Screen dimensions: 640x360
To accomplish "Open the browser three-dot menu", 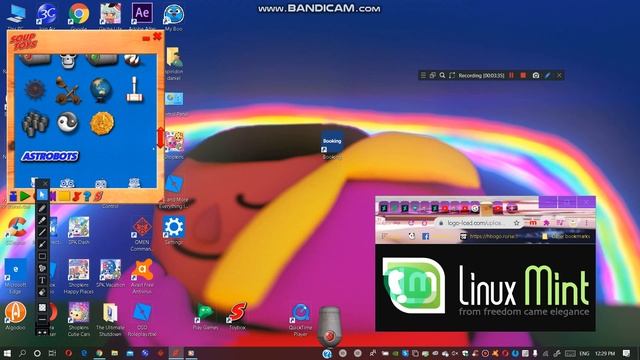I will (587, 223).
